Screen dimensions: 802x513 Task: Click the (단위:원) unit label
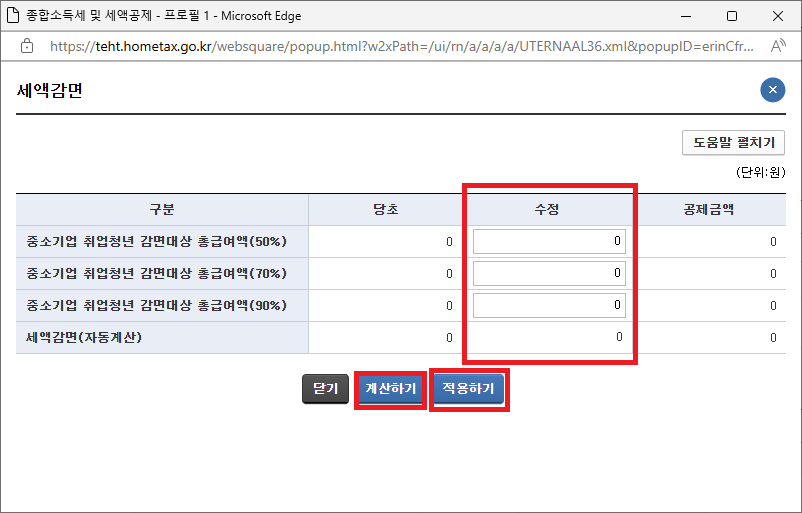tap(761, 172)
